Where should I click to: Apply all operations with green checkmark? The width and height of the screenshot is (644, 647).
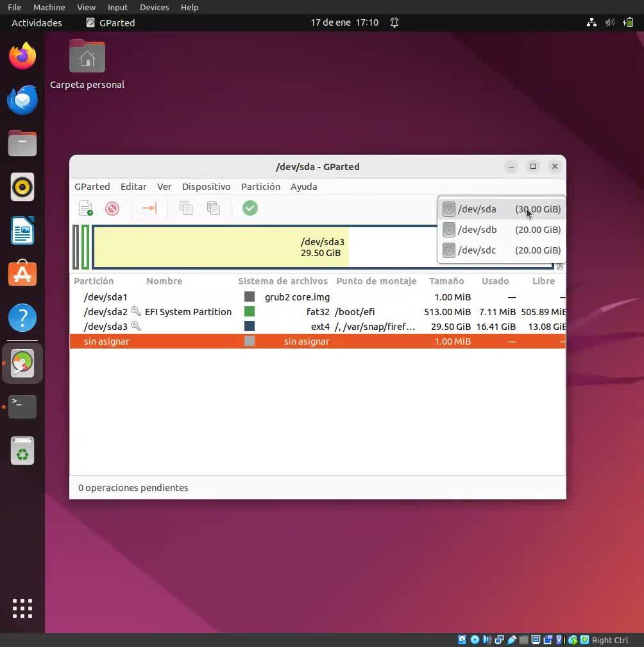pyautogui.click(x=250, y=208)
